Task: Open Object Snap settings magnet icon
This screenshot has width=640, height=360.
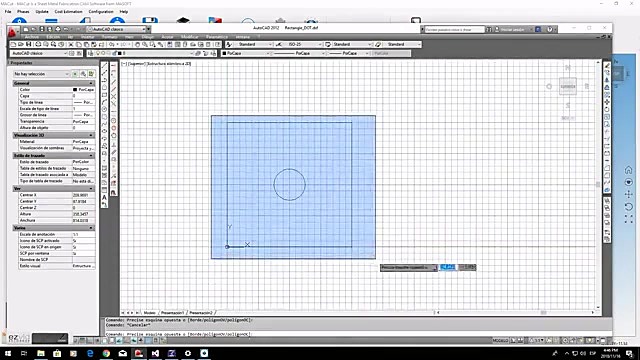Action: click(x=113, y=192)
